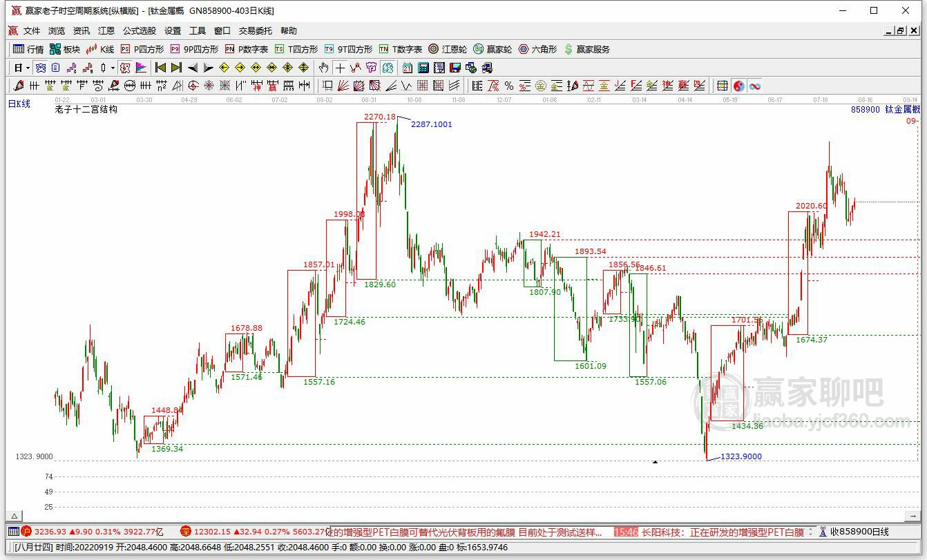Jump to the first bar of data
This screenshot has height=560, width=927.
pos(160,68)
